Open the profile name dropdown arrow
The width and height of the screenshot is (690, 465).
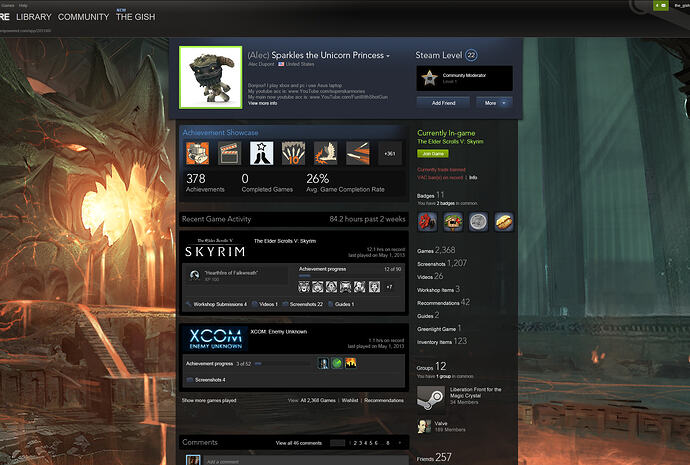click(388, 56)
